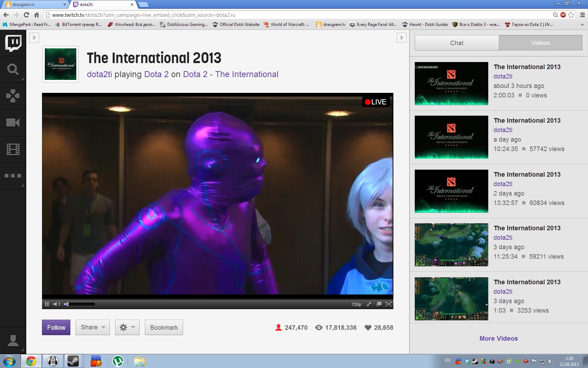Collapse the left navigation arrow
Screen dimensions: 588x368
(34, 38)
